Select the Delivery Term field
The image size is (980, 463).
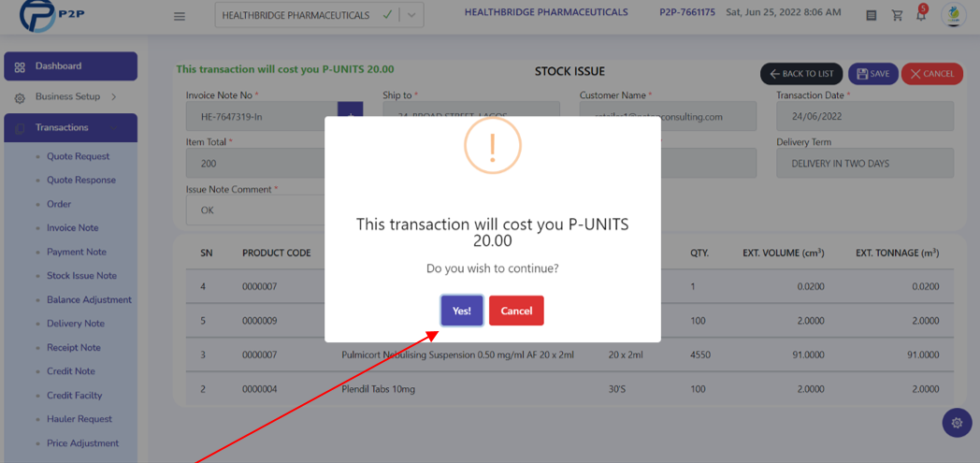tap(865, 163)
